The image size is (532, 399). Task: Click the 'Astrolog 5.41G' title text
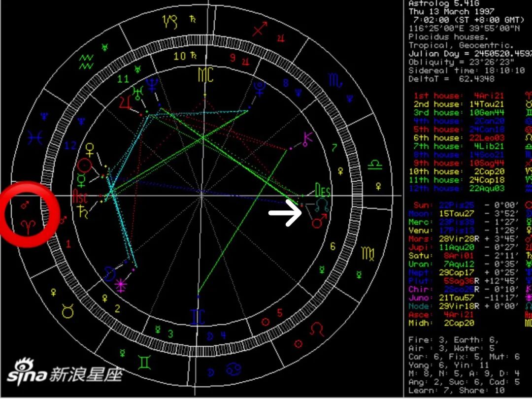443,3
